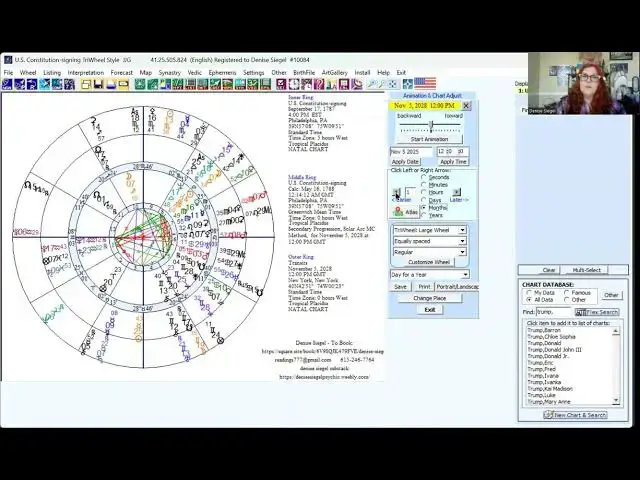Open the Interpretation menu
Screen dimensions: 640x480
[86, 73]
